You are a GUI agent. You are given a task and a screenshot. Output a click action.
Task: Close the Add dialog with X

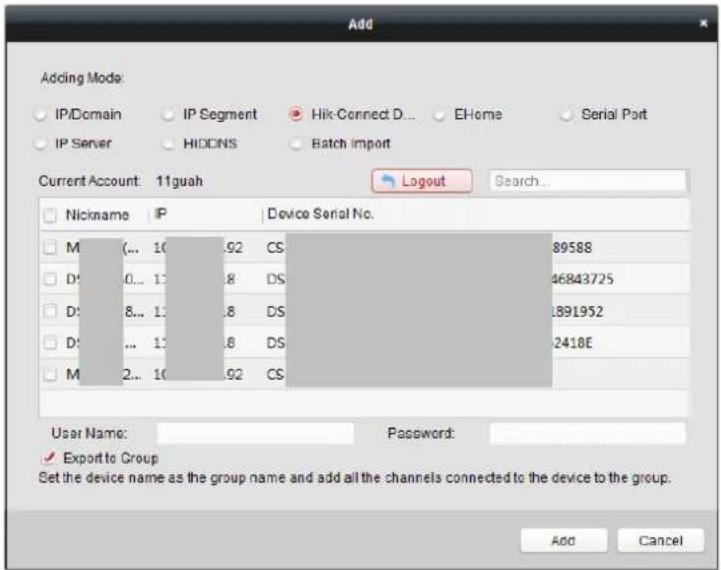coord(703,23)
